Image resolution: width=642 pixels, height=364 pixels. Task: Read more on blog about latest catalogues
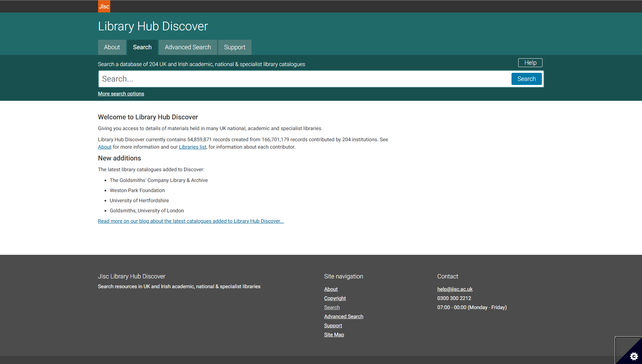click(x=191, y=221)
